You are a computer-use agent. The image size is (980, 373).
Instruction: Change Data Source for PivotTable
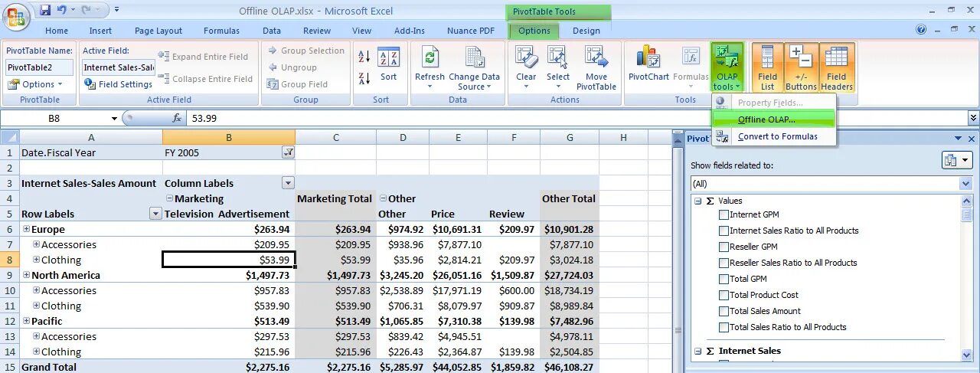coord(474,67)
